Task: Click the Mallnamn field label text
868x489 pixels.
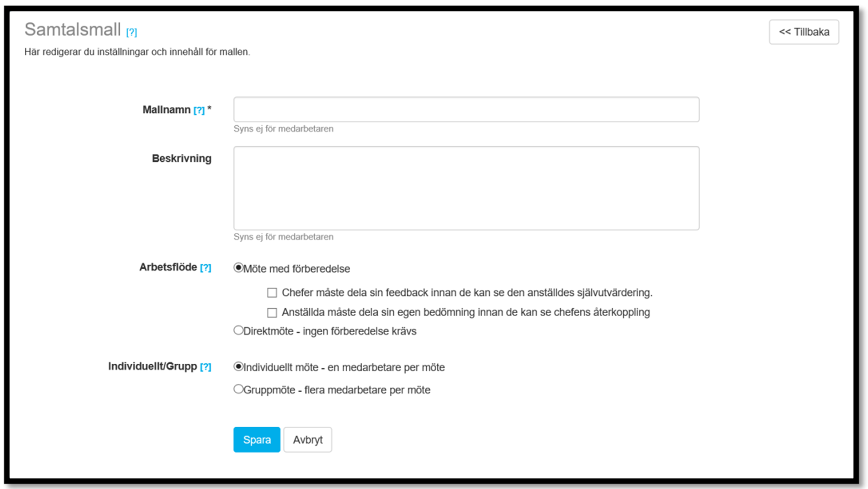Action: 166,110
